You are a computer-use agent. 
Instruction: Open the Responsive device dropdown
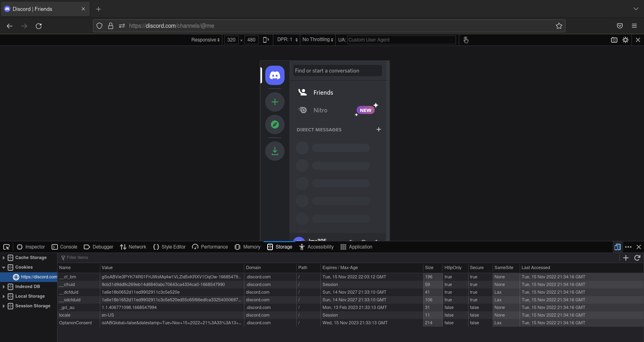point(205,40)
